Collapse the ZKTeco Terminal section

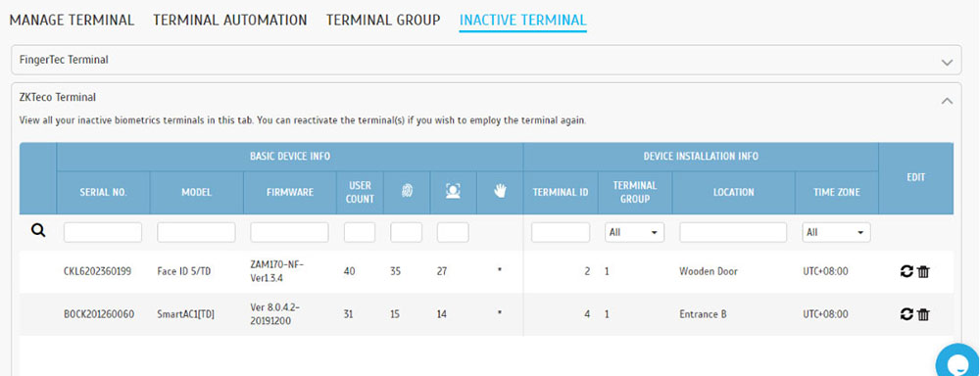coord(948,100)
